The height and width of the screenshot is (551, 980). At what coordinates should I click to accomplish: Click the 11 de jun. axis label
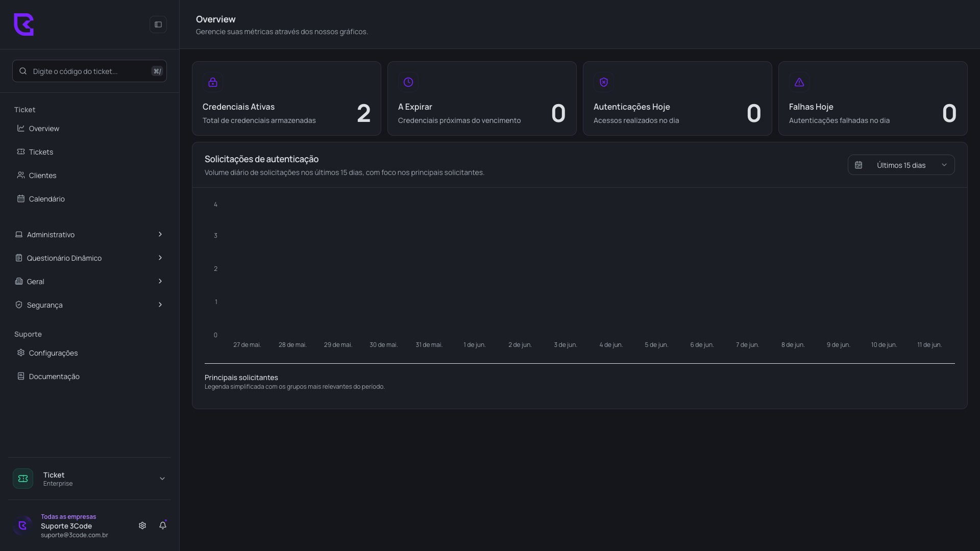[x=929, y=345]
